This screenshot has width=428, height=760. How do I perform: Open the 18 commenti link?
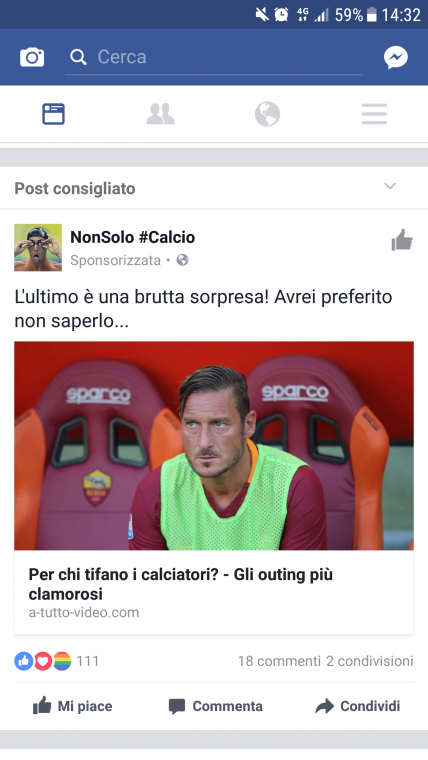(x=279, y=661)
